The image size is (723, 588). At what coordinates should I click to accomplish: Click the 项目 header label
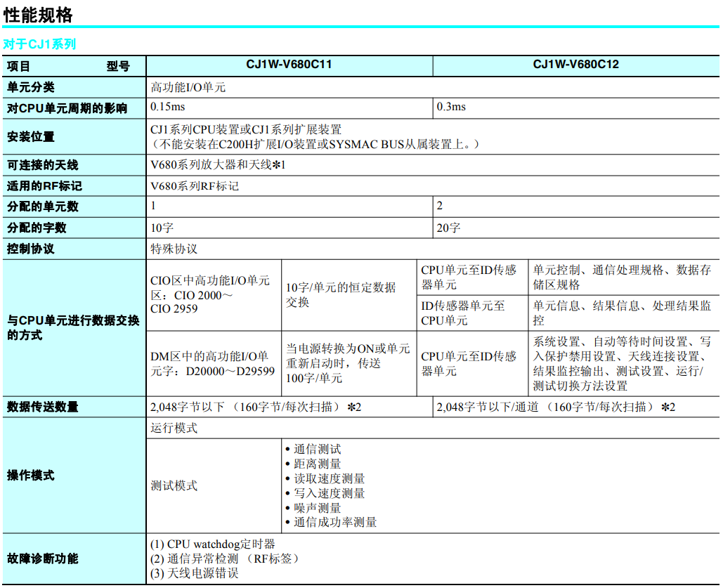18,67
